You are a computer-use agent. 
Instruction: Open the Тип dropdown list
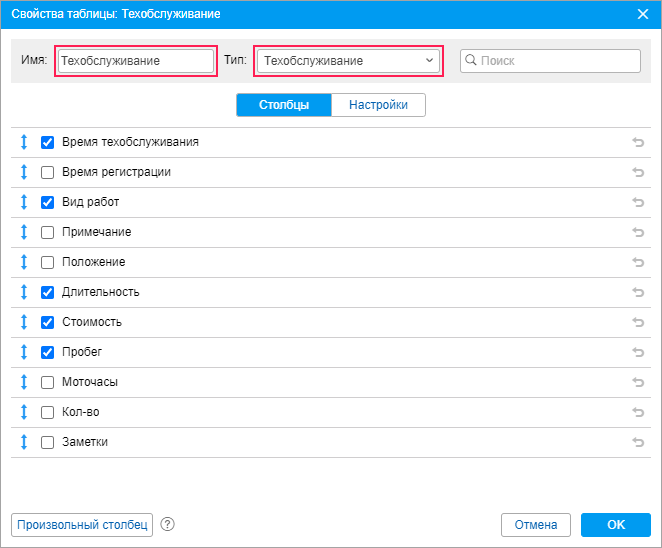(x=348, y=61)
